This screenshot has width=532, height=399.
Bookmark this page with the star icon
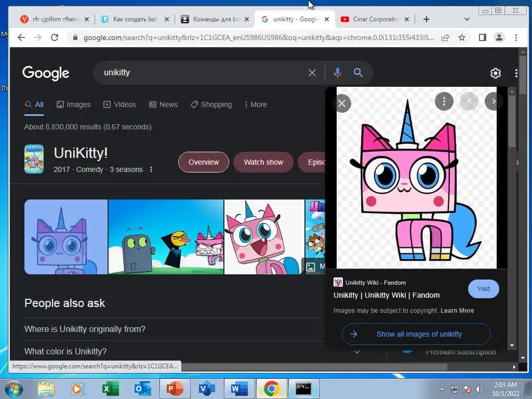point(462,37)
